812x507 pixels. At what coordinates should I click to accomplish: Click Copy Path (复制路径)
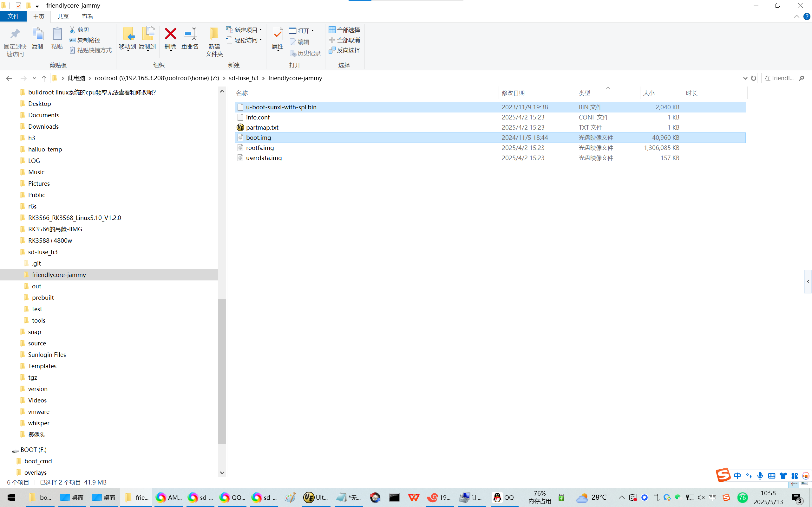(85, 40)
